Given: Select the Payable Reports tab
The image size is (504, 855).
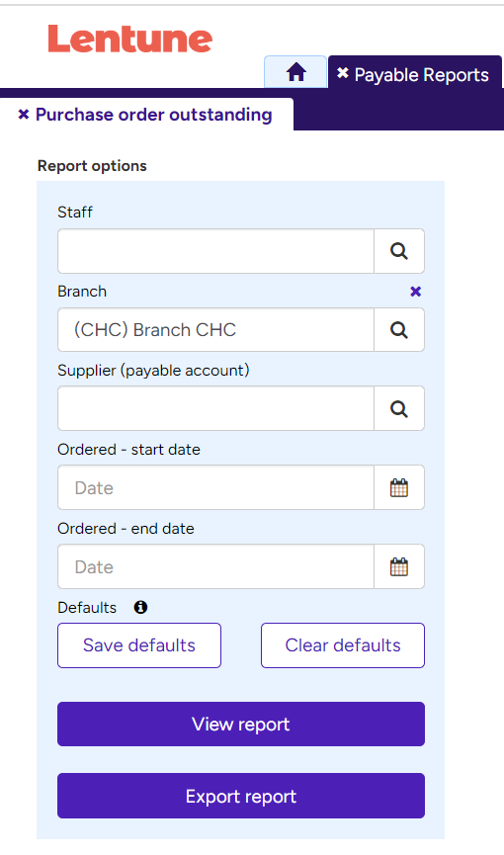Looking at the screenshot, I should click(x=421, y=75).
